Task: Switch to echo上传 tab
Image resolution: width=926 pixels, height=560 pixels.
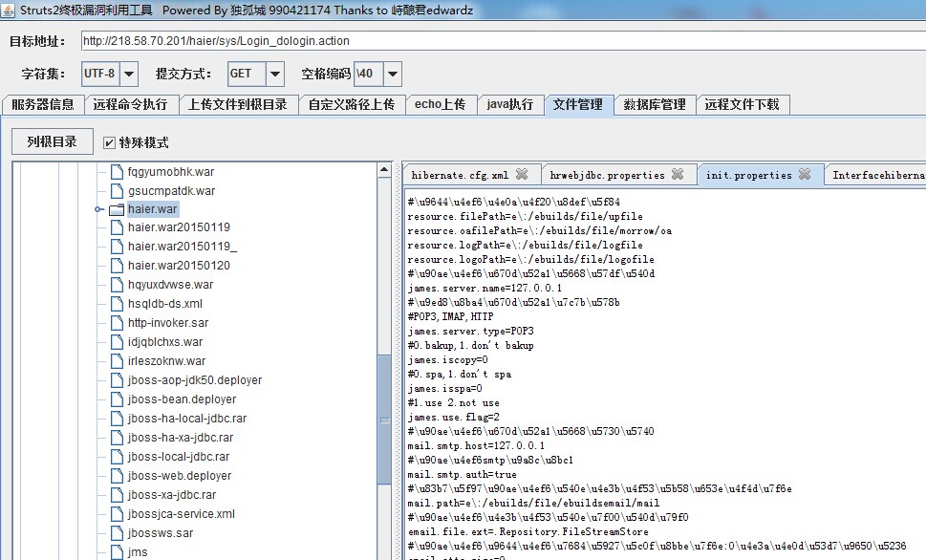Action: 440,104
